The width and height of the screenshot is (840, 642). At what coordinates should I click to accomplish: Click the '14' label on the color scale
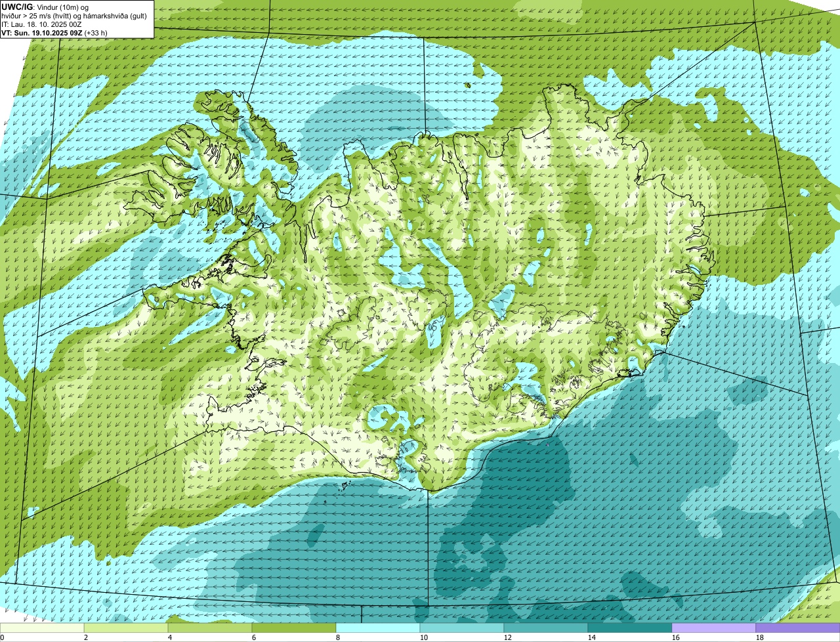pos(592,637)
